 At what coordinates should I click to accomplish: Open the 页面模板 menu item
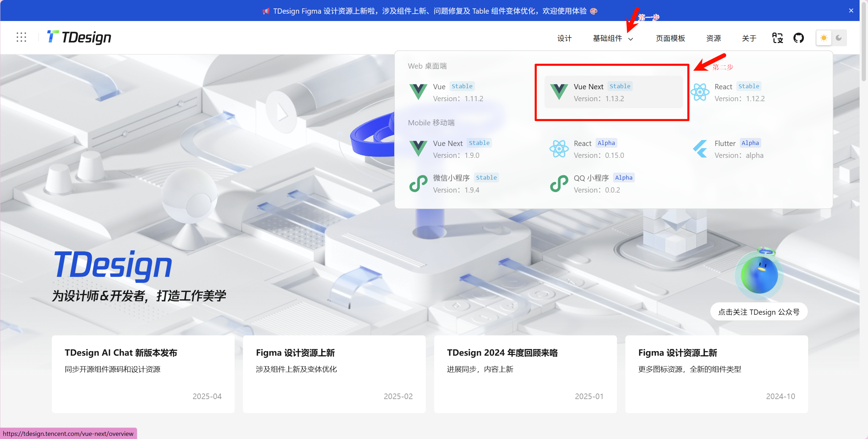670,38
